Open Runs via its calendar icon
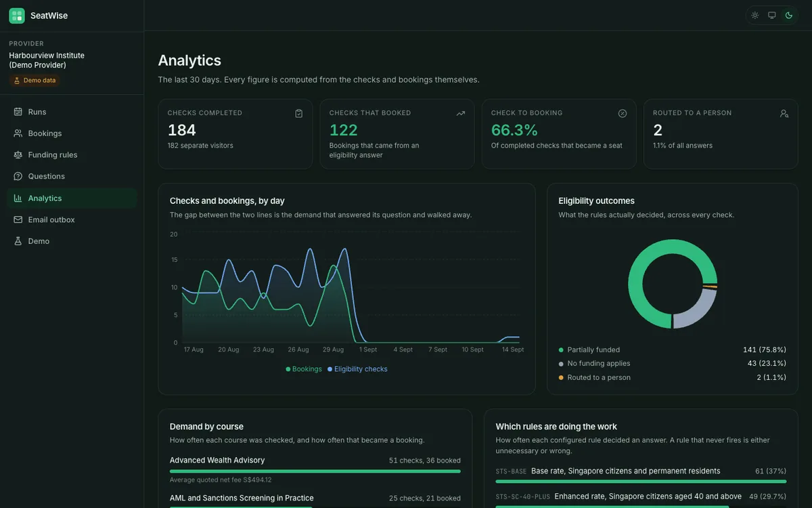The height and width of the screenshot is (508, 812). [18, 112]
